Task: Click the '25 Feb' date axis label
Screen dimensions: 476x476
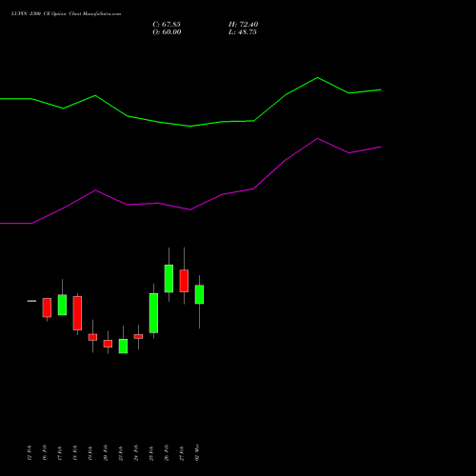Action: [x=151, y=452]
